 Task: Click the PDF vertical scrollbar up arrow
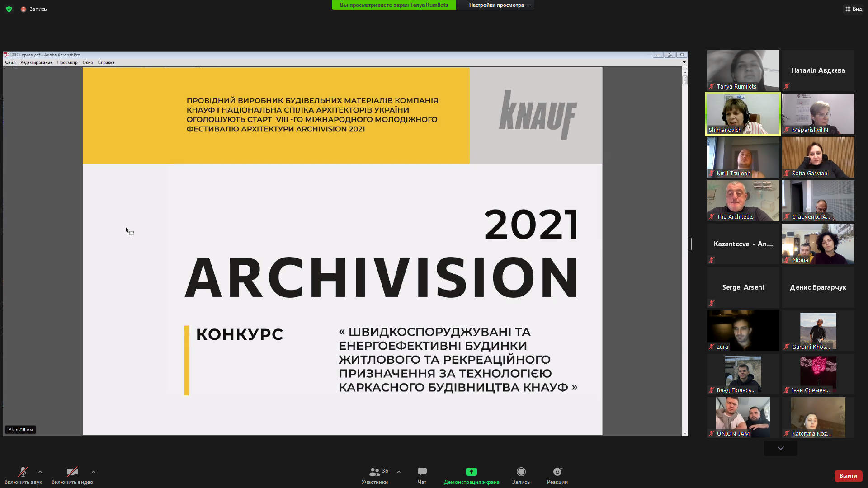coord(685,72)
